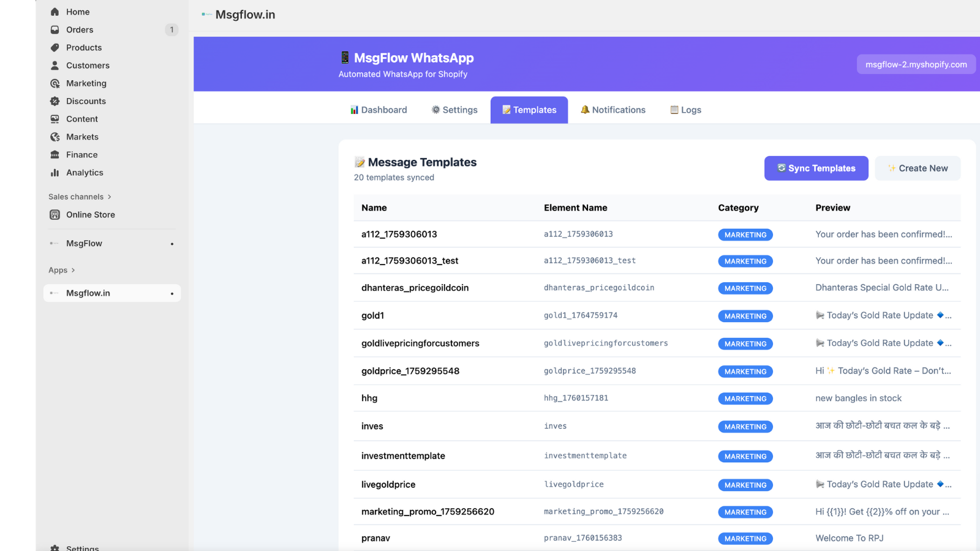Image resolution: width=980 pixels, height=551 pixels.
Task: Click the Msgflow.in app icon in sidebar
Action: pyautogui.click(x=55, y=293)
